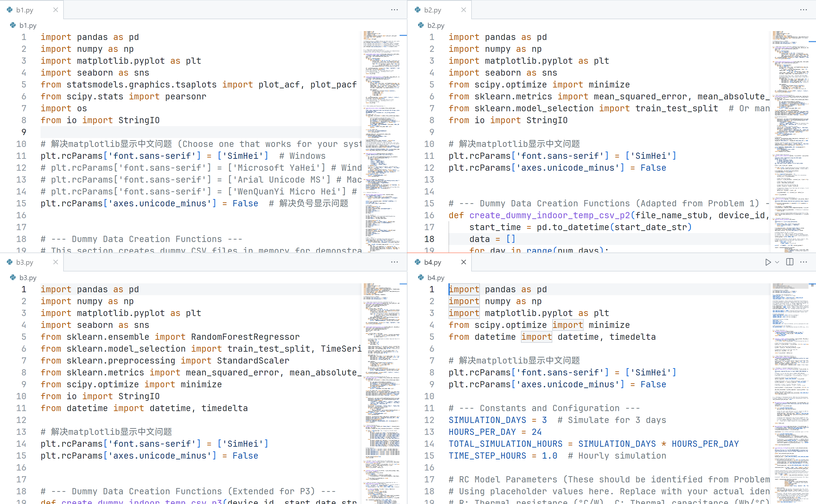Screen dimensions: 816x504
Task: Click line number 9 in b1.py
Action: click(24, 132)
